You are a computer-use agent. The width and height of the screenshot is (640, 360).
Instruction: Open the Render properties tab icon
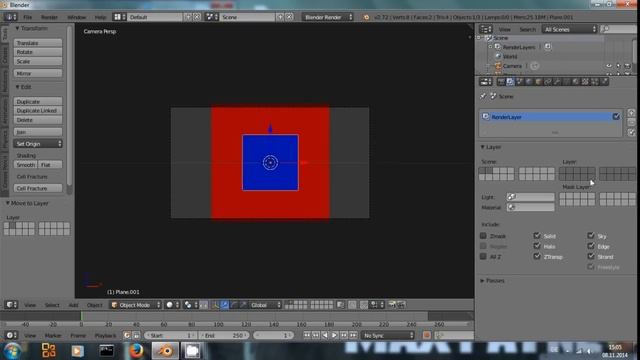(x=501, y=82)
